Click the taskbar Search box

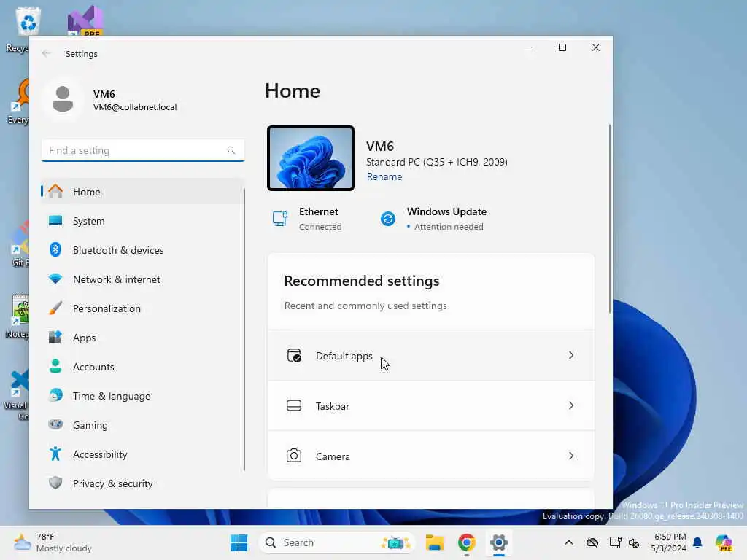pos(337,542)
